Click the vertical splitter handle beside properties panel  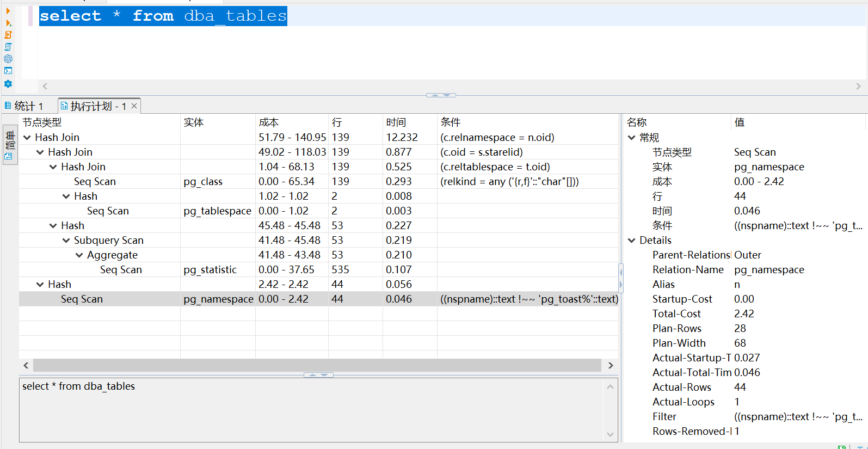click(621, 278)
